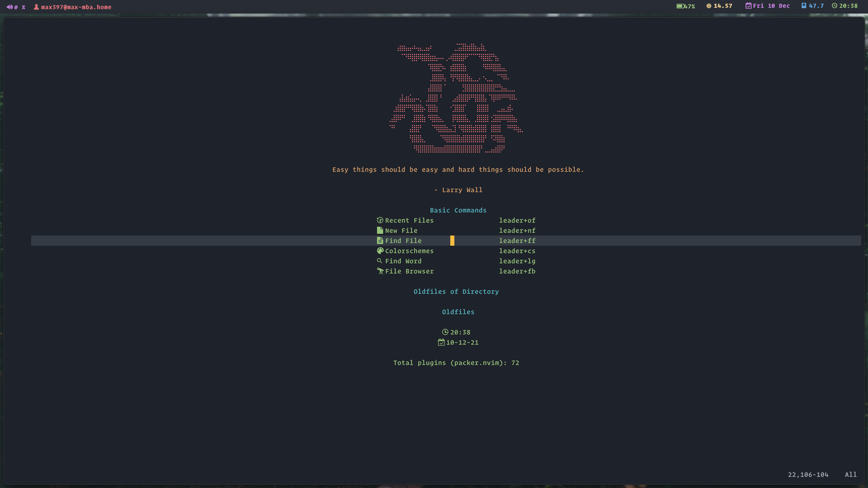Viewport: 868px width, 488px height.
Task: Click the Larry Wall attribution line
Action: pyautogui.click(x=458, y=190)
